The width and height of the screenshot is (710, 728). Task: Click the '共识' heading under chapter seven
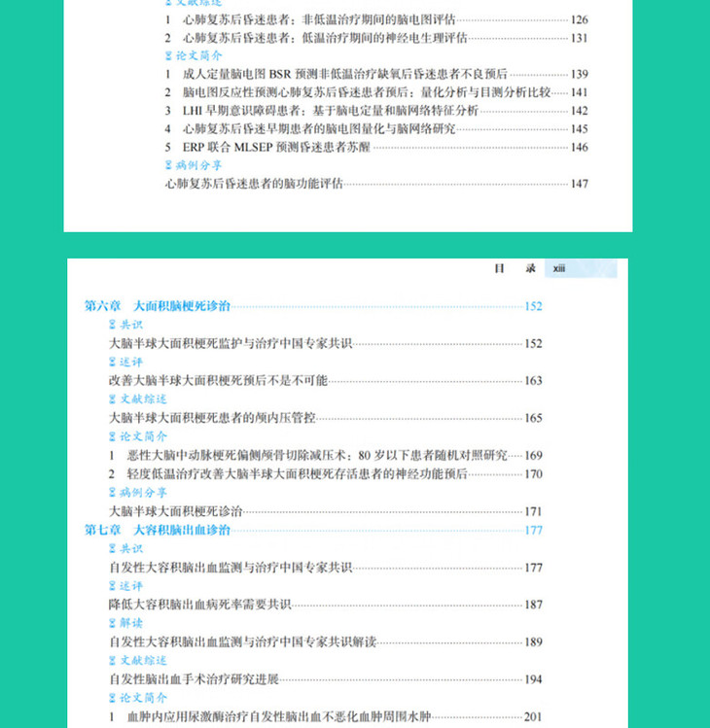[x=125, y=549]
